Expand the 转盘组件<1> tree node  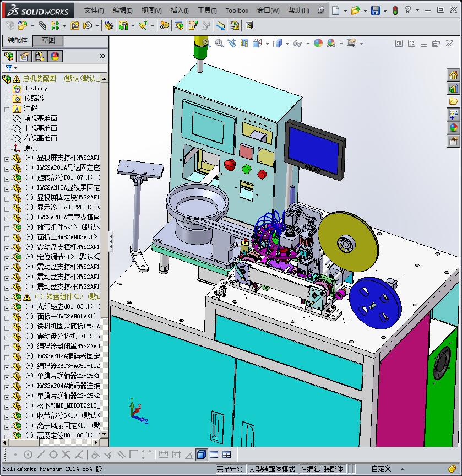pos(7,298)
